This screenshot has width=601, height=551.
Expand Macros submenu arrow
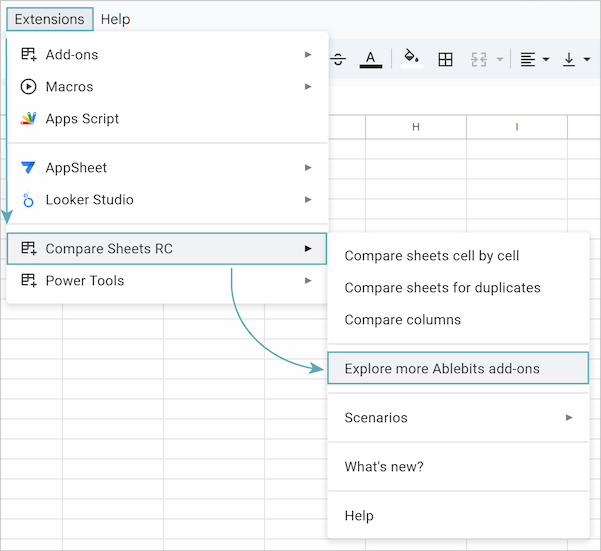(x=308, y=87)
